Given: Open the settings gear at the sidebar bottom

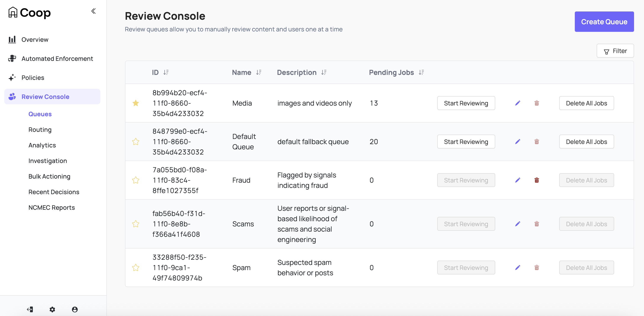Looking at the screenshot, I should point(52,310).
